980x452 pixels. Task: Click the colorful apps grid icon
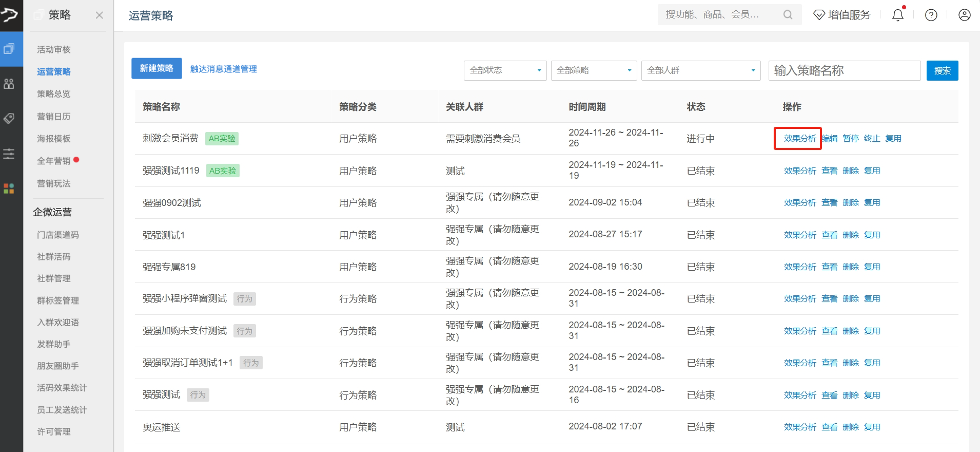[9, 189]
